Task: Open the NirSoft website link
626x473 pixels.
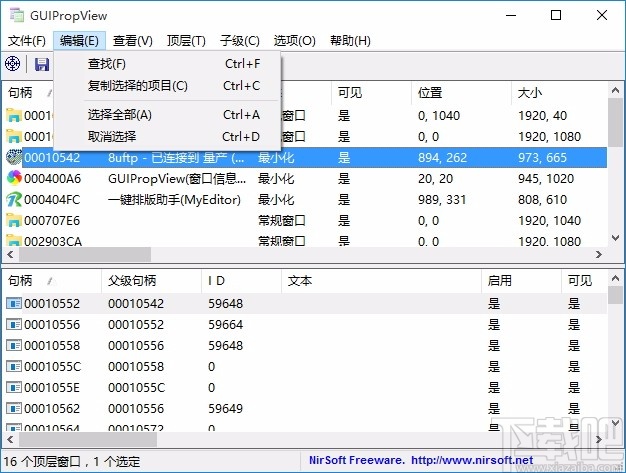Action: pos(472,460)
